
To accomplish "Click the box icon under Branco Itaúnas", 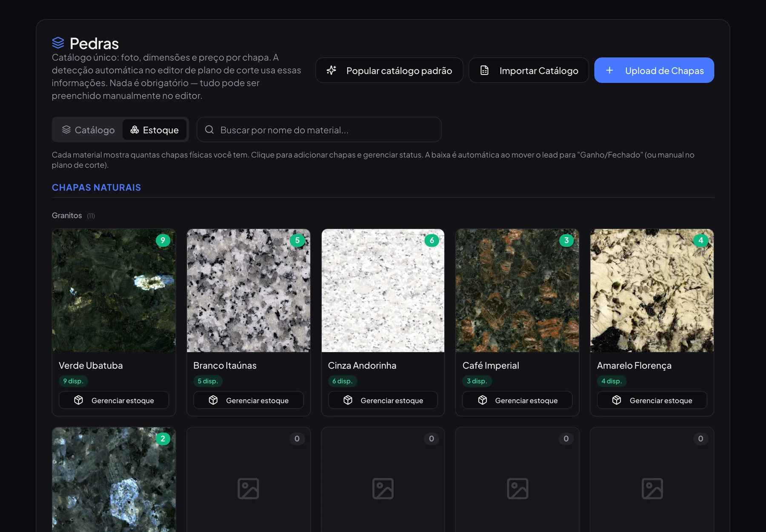I will (213, 400).
